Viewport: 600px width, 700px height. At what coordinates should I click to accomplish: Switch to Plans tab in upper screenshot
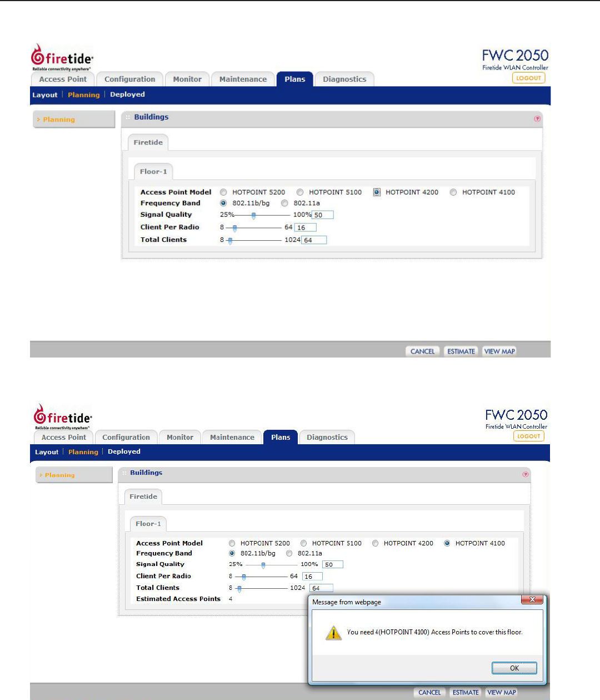pyautogui.click(x=295, y=80)
